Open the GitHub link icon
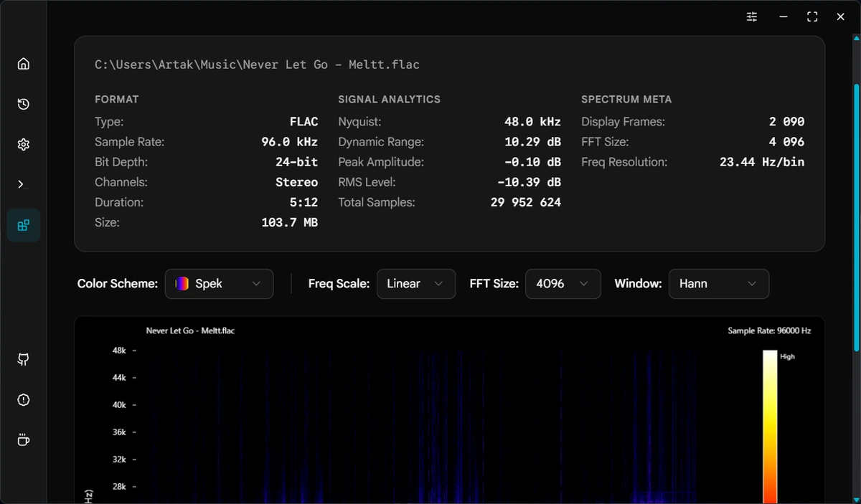This screenshot has width=861, height=504. click(24, 360)
